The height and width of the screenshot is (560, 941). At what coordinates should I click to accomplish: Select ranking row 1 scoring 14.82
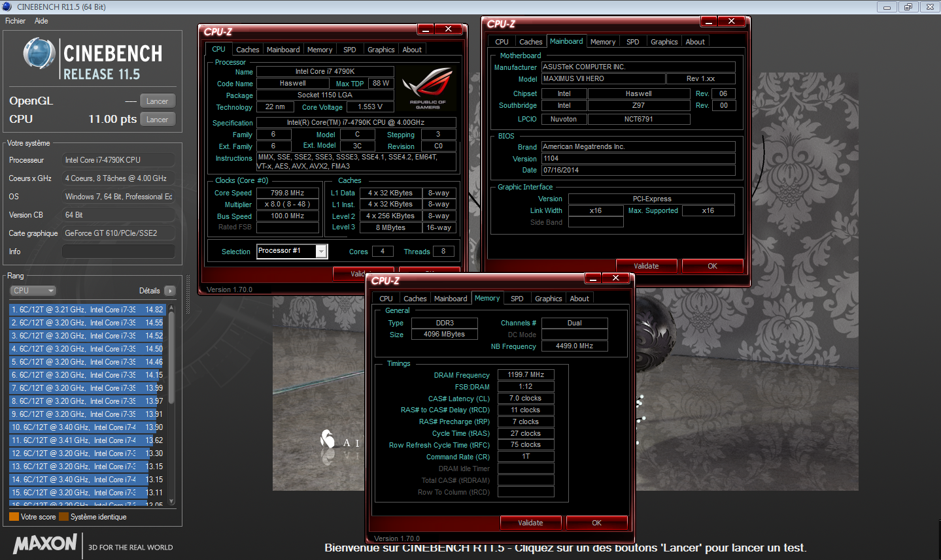pos(87,310)
